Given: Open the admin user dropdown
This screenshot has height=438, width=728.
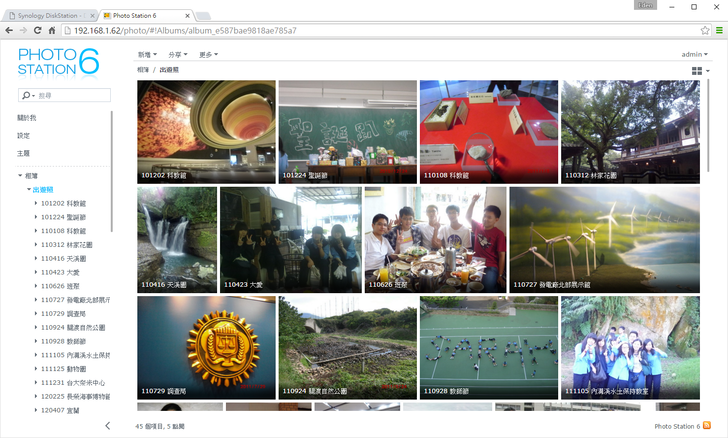Looking at the screenshot, I should tap(694, 54).
